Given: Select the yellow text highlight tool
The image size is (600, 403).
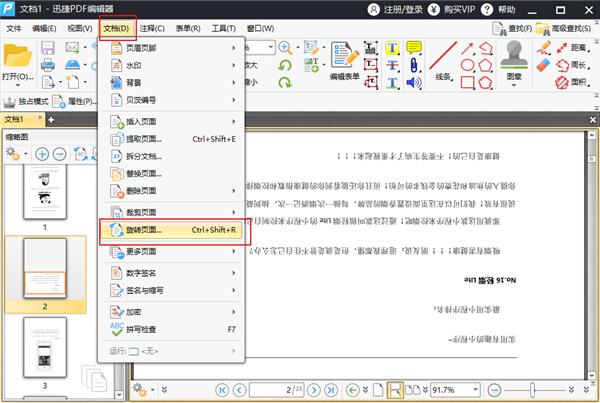Looking at the screenshot, I should [392, 48].
